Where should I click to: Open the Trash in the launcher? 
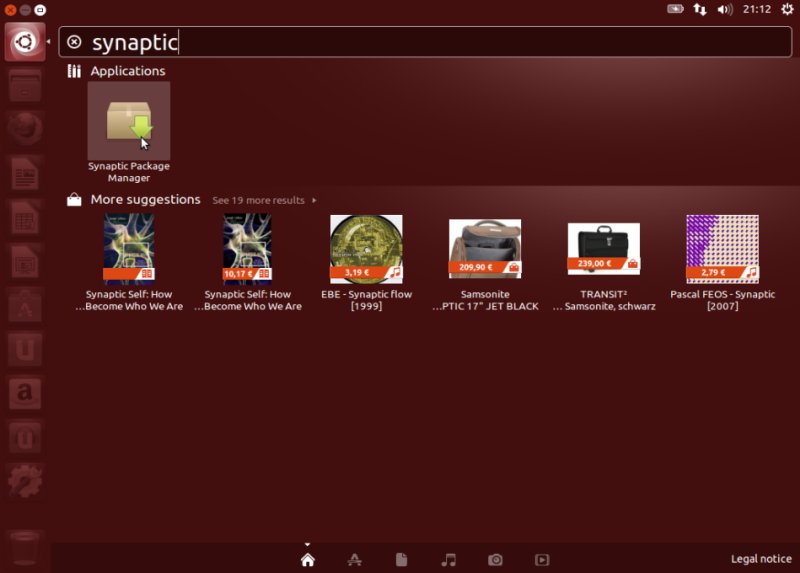(24, 549)
